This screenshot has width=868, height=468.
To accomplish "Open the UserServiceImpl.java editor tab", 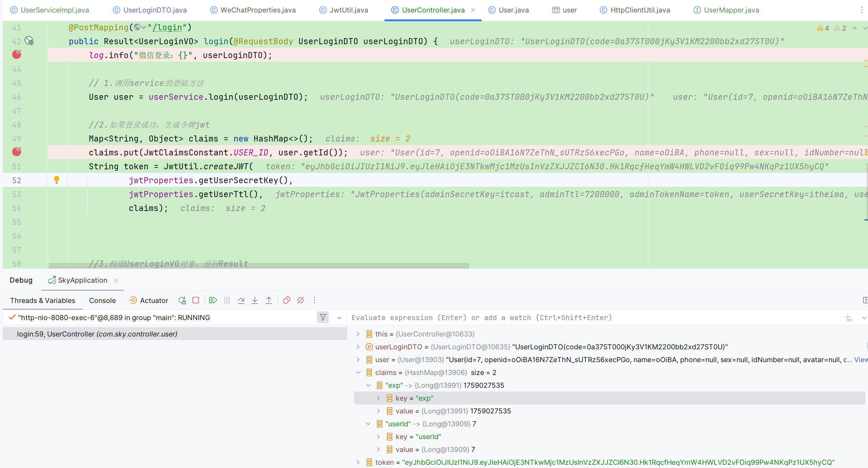I will click(50, 10).
